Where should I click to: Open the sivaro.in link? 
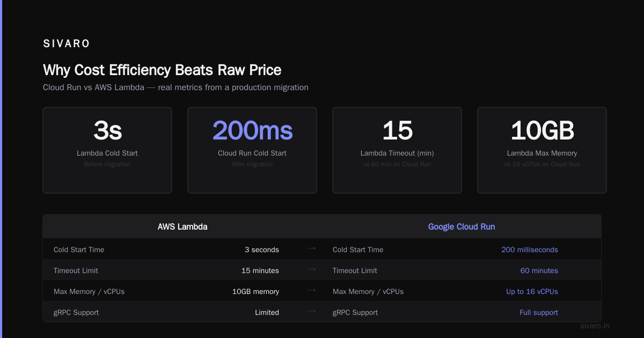(x=595, y=326)
